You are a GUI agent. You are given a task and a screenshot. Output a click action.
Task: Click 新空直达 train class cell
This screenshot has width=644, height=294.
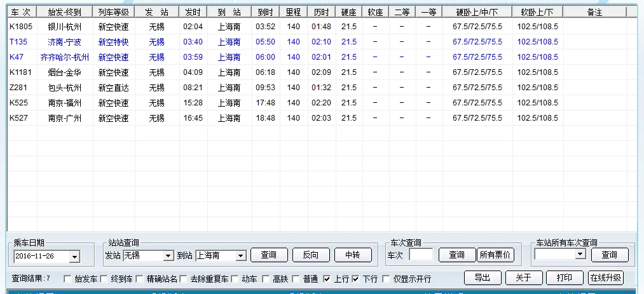[113, 88]
